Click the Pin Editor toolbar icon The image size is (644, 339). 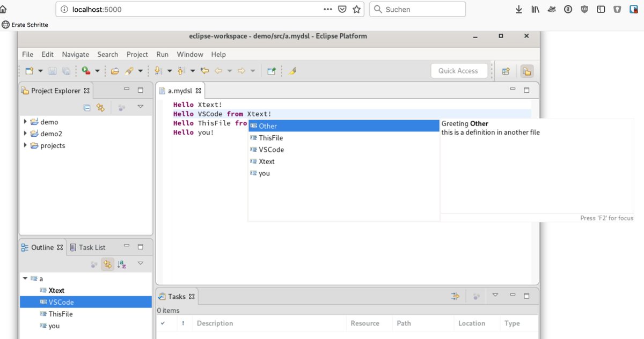272,71
